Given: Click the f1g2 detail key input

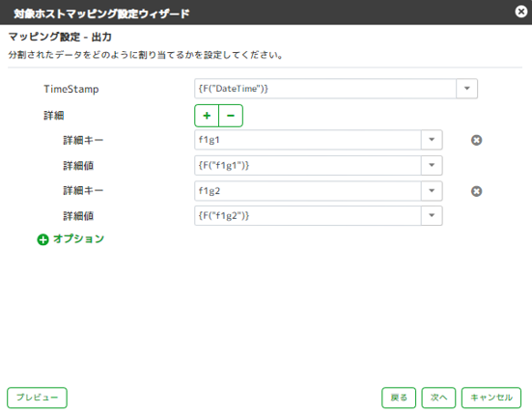Looking at the screenshot, I should point(308,191).
